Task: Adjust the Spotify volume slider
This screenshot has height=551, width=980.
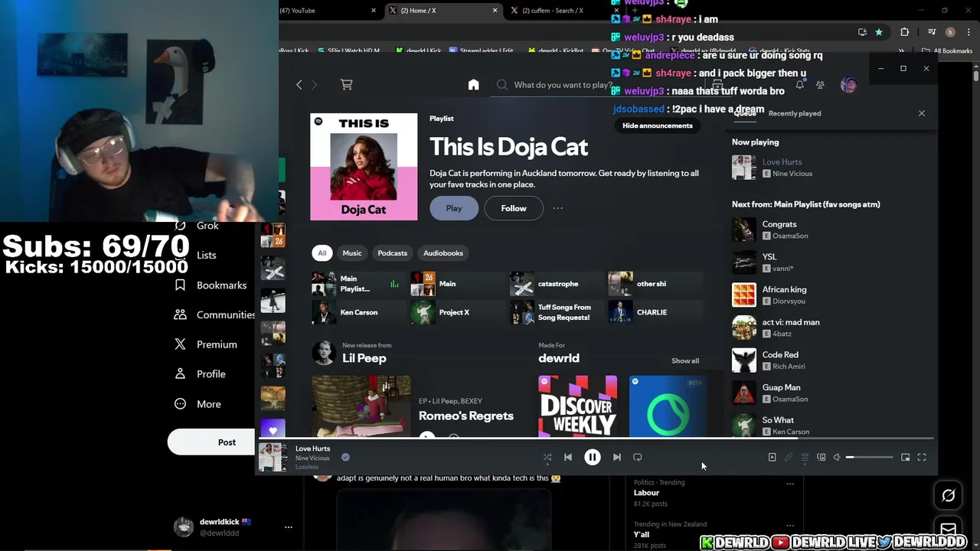Action: click(869, 458)
